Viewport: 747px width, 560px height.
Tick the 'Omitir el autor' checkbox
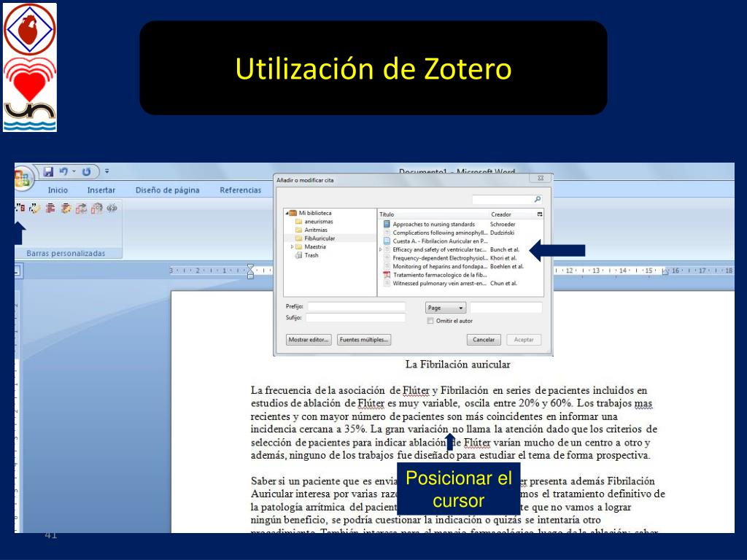tap(430, 321)
